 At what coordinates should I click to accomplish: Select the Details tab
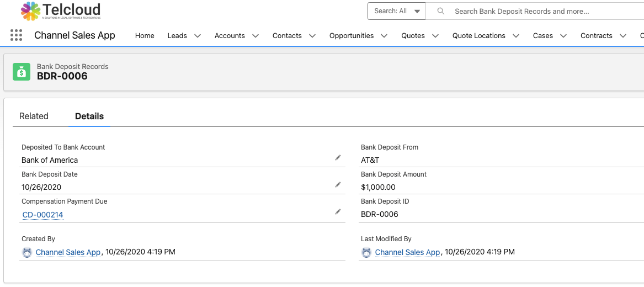tap(89, 116)
